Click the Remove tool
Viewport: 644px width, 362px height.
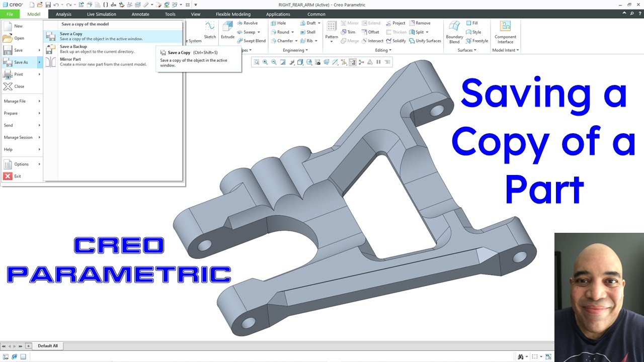[420, 23]
